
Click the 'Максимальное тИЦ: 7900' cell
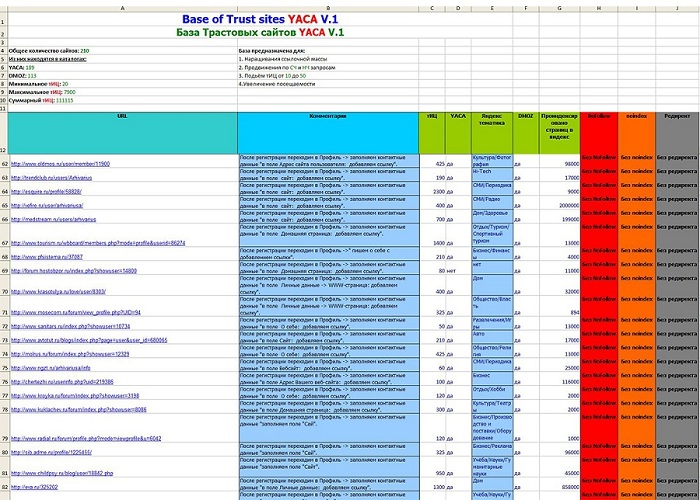123,92
